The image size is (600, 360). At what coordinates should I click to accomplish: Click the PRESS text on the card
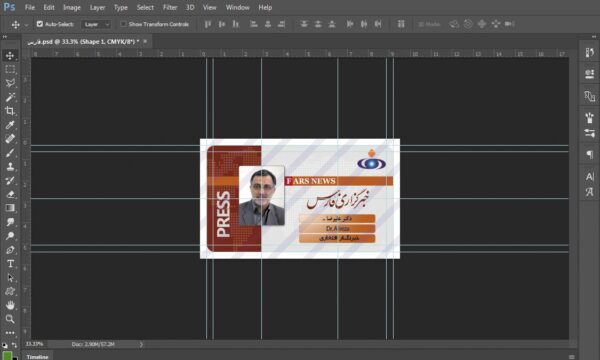[x=223, y=214]
